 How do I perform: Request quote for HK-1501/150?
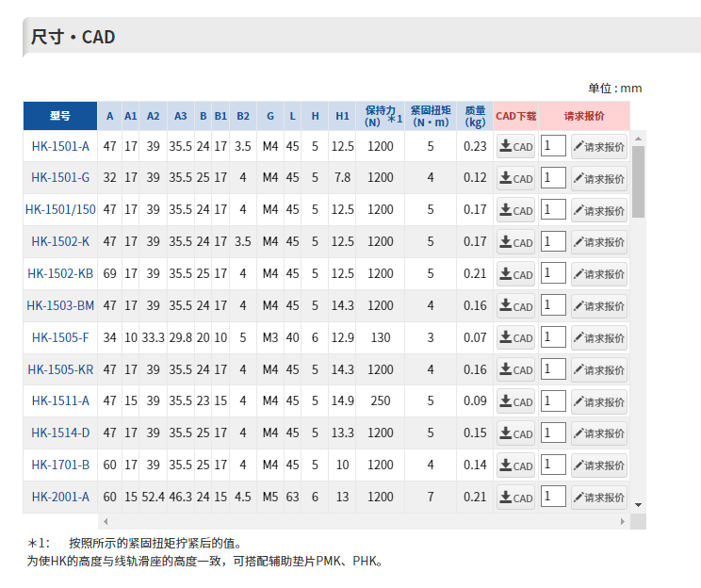(x=599, y=210)
